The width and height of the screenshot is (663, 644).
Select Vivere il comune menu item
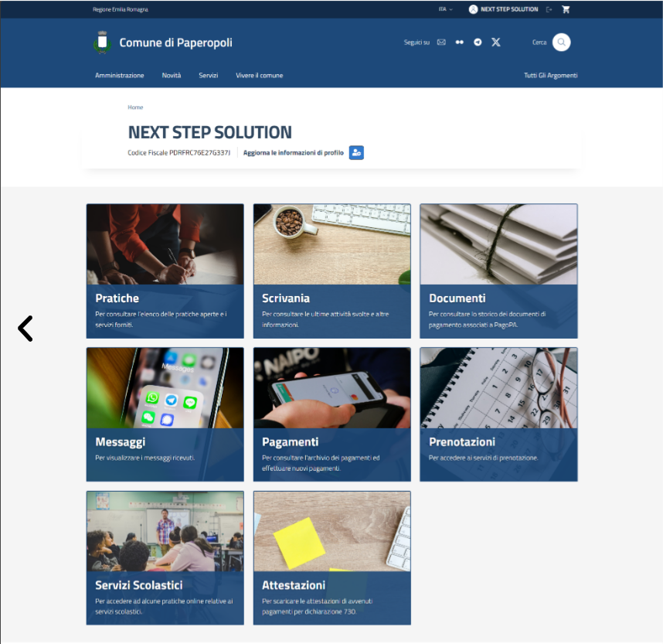[259, 76]
